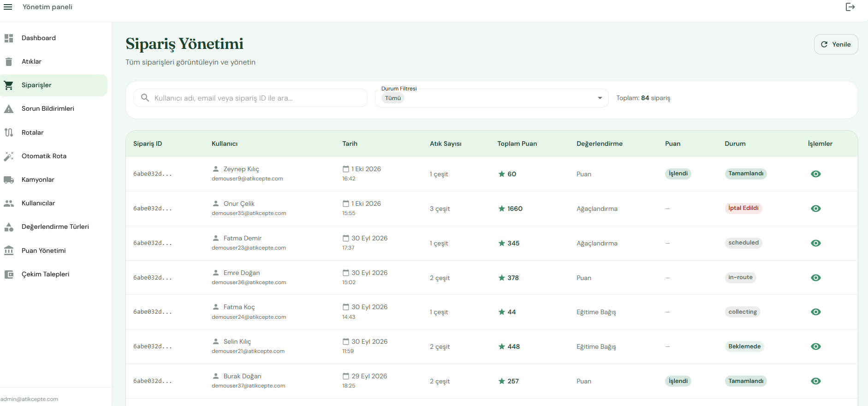Click the collecting status badge
This screenshot has height=406, width=868.
point(743,312)
